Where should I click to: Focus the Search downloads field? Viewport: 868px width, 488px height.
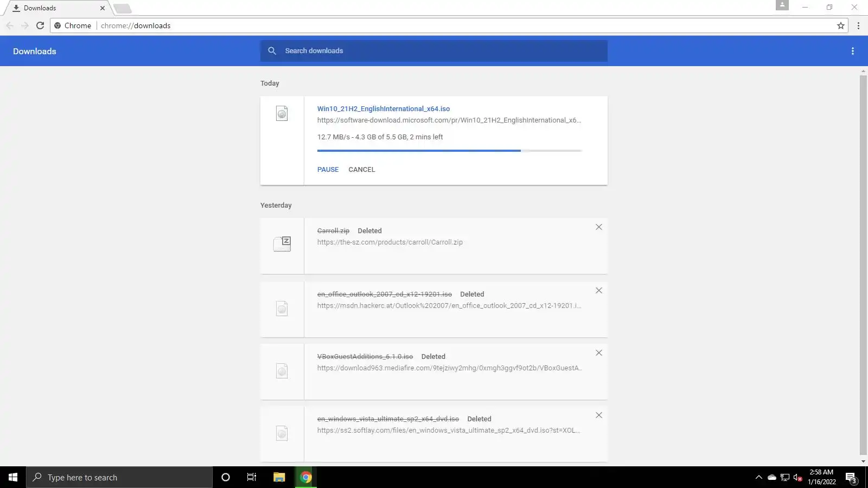[434, 51]
